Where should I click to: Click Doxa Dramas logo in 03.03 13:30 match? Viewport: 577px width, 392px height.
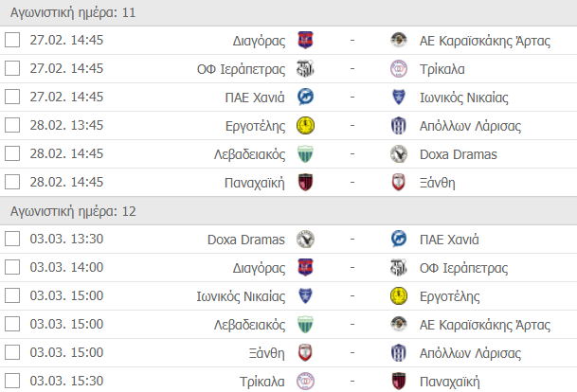305,240
